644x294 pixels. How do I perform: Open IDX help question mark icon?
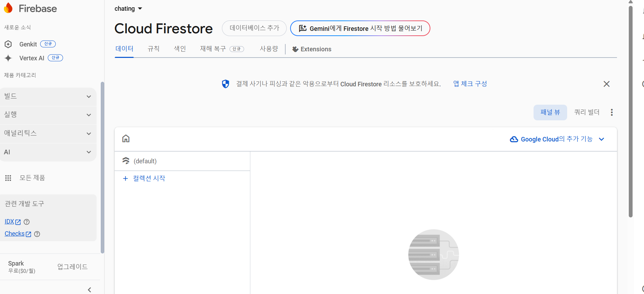point(27,222)
